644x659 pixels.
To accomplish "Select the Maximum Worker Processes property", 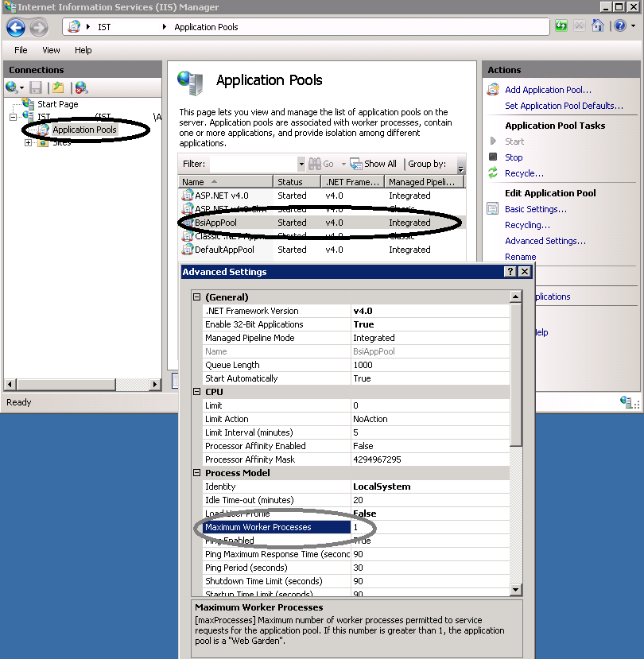I will (276, 527).
